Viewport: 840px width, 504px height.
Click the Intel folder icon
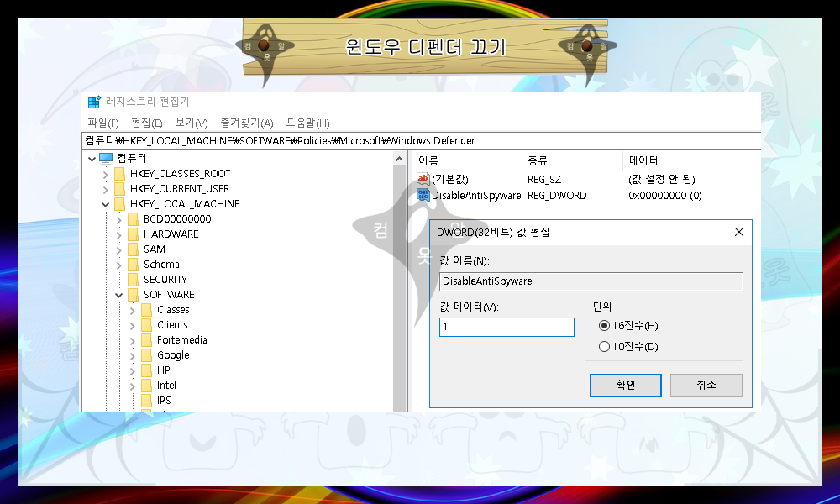[x=147, y=385]
